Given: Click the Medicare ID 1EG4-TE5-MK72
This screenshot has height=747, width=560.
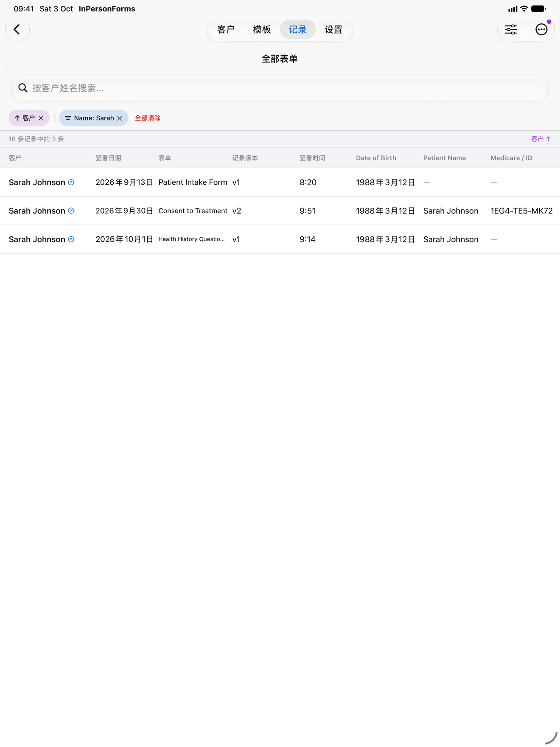Looking at the screenshot, I should tap(521, 211).
